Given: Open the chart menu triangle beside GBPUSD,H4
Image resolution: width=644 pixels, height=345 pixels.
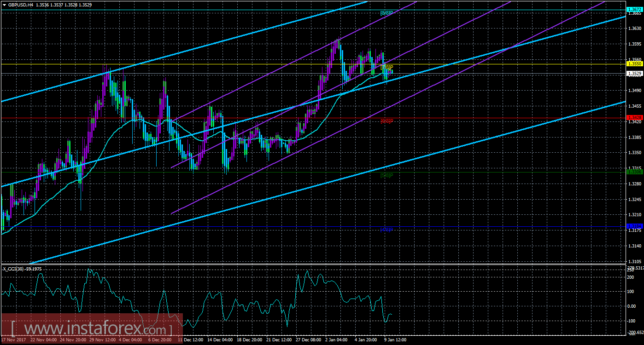Looking at the screenshot, I should click(4, 5).
